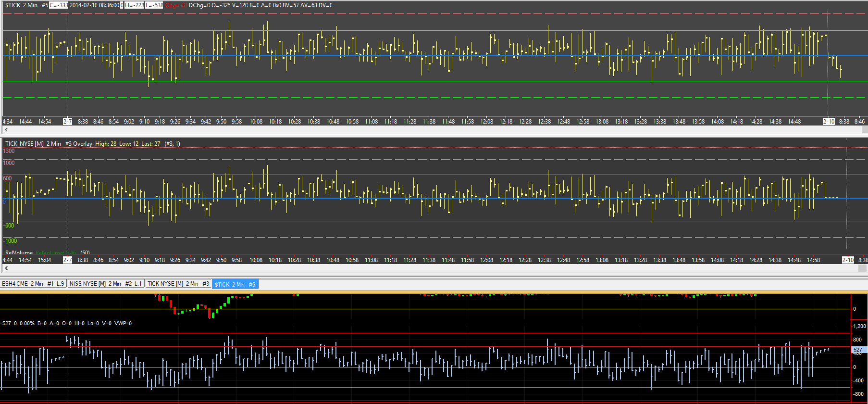This screenshot has height=404, width=868.
Task: Click the highlighted C=-333 close value in header
Action: (x=58, y=5)
